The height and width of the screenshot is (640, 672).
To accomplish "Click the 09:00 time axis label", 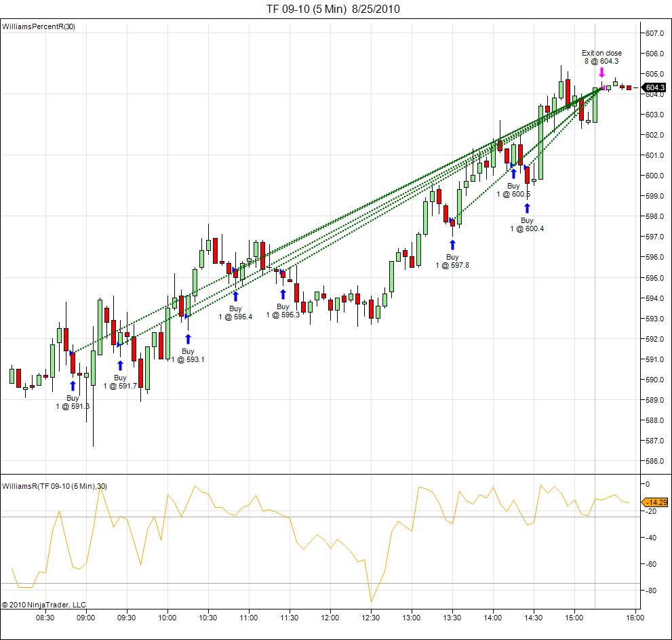I will [x=85, y=618].
